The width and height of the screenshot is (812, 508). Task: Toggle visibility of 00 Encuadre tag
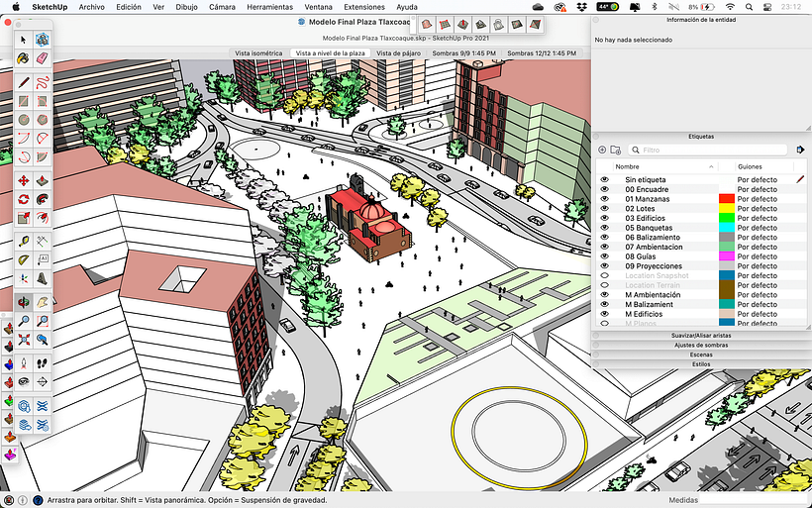pyautogui.click(x=604, y=189)
